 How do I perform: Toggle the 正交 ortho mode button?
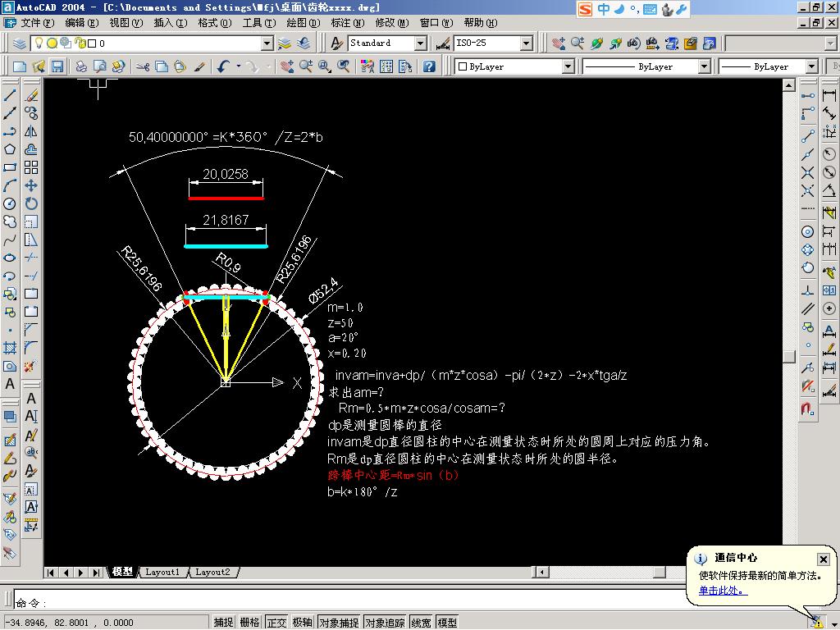point(276,622)
